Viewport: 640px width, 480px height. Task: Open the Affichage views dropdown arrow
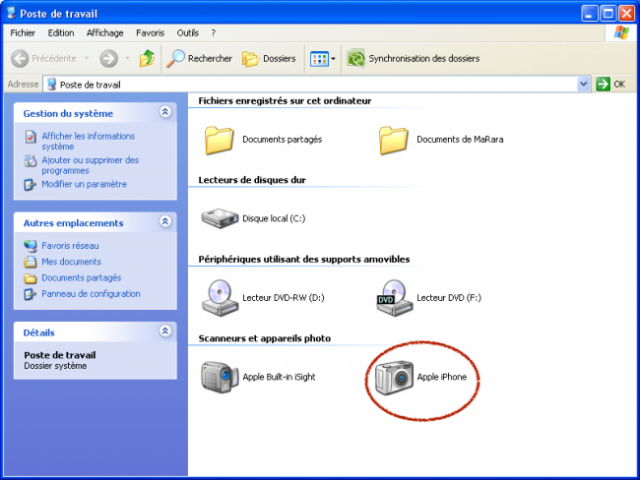coord(333,59)
